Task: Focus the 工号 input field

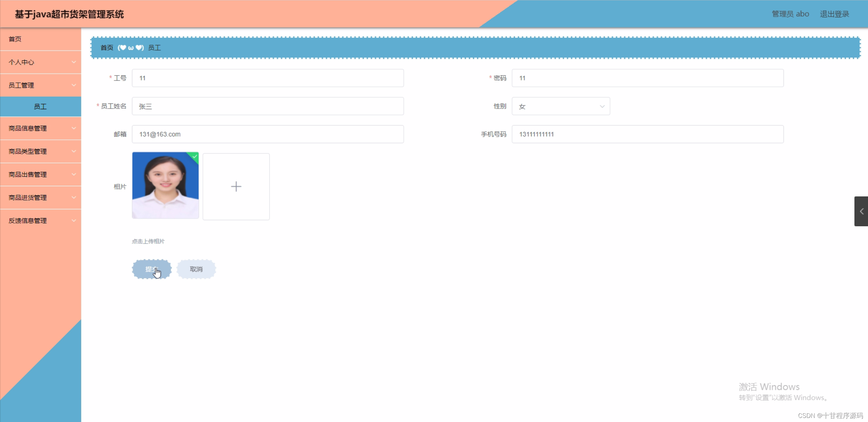Action: [267, 78]
